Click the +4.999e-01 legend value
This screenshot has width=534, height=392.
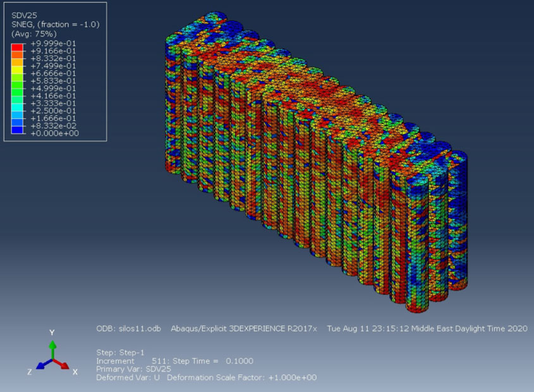(53, 89)
